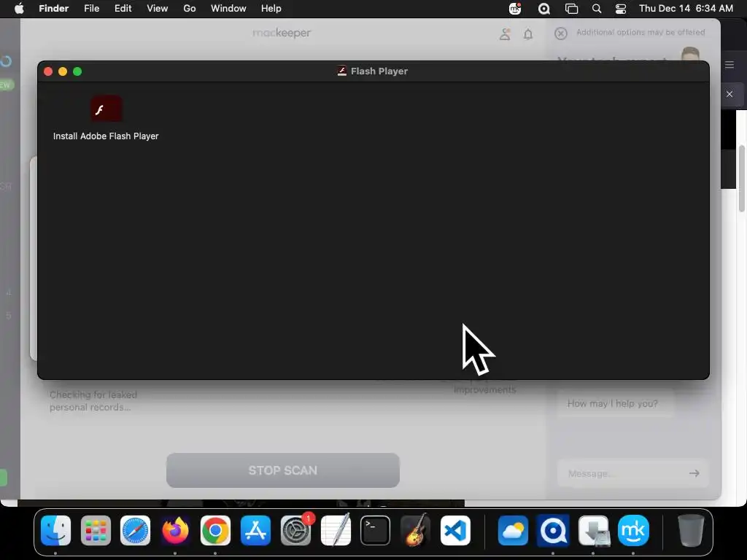Open the blue Q magnifier app in Dock

[x=553, y=531]
